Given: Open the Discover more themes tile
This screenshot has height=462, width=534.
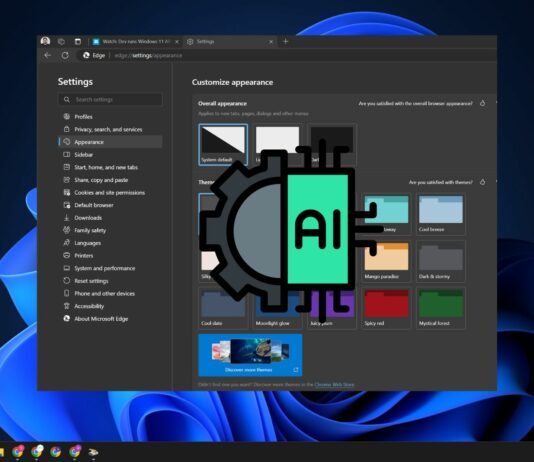Looking at the screenshot, I should 250,355.
